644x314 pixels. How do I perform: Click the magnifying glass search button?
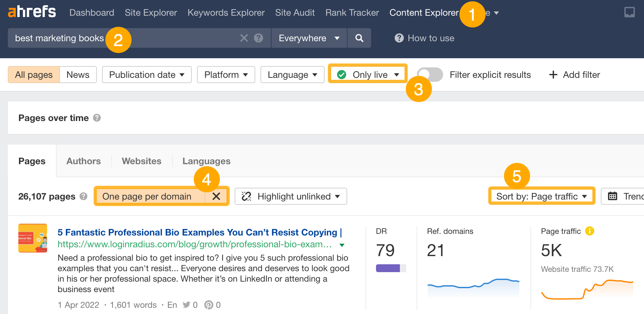coord(359,38)
